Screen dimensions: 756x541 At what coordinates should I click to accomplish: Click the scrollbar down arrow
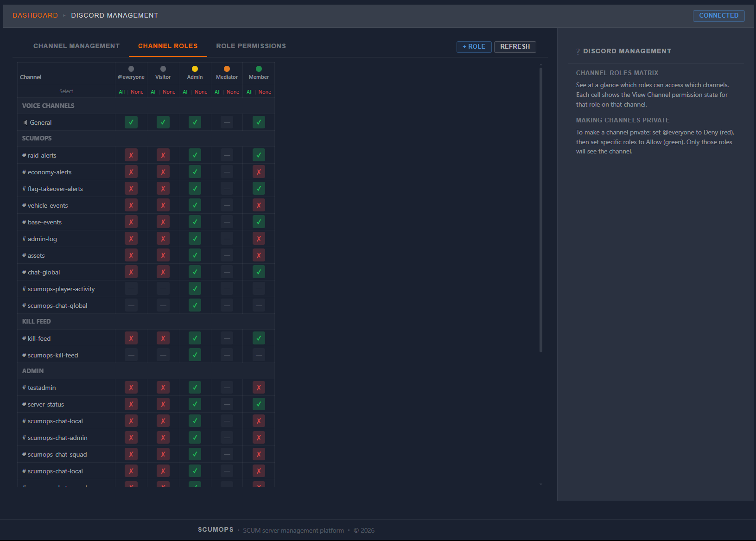[541, 484]
